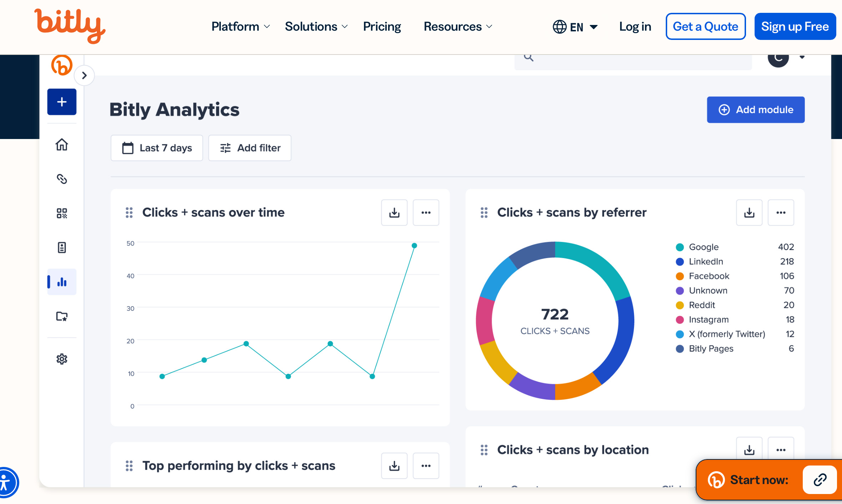The height and width of the screenshot is (504, 842).
Task: Open more options for Top performing module
Action: pos(426,466)
